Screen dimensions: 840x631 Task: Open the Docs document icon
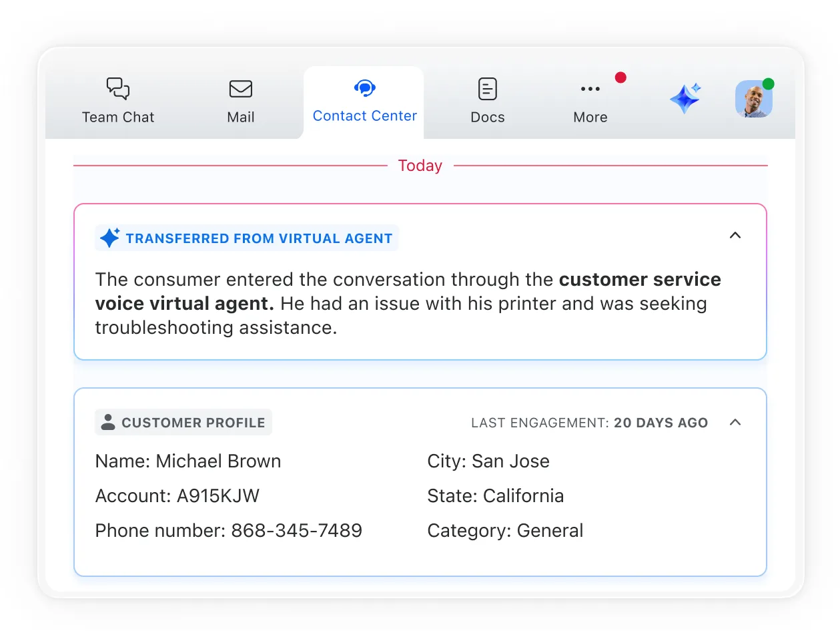[x=487, y=87]
